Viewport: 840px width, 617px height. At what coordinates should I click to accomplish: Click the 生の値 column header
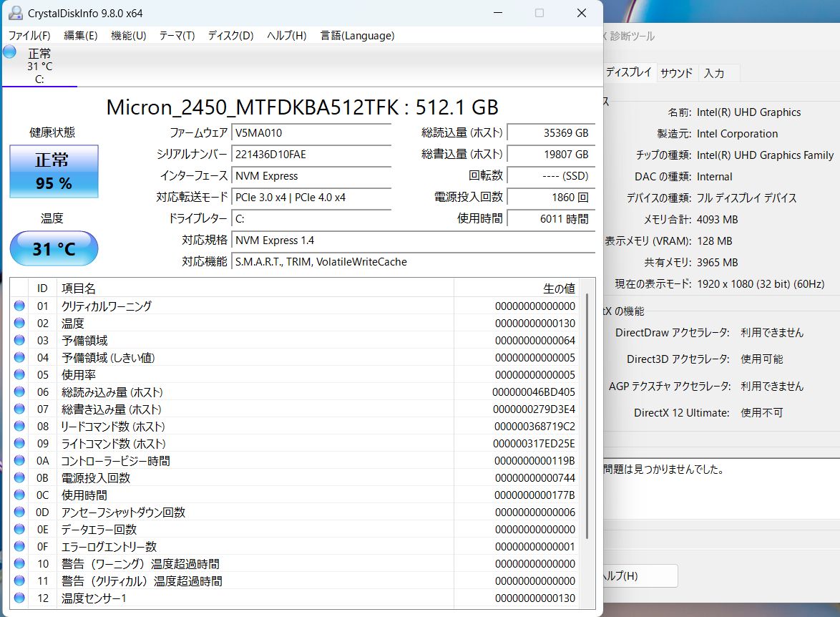click(517, 288)
